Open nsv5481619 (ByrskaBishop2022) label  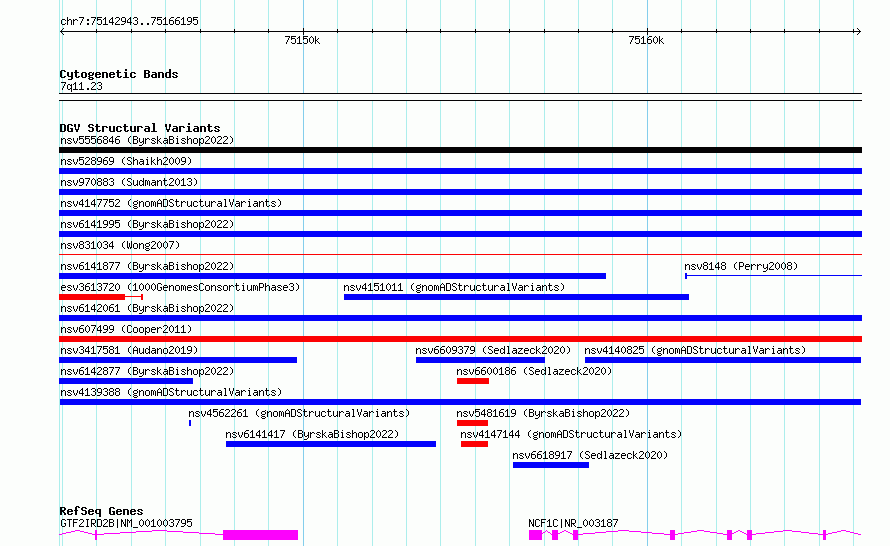pyautogui.click(x=543, y=413)
